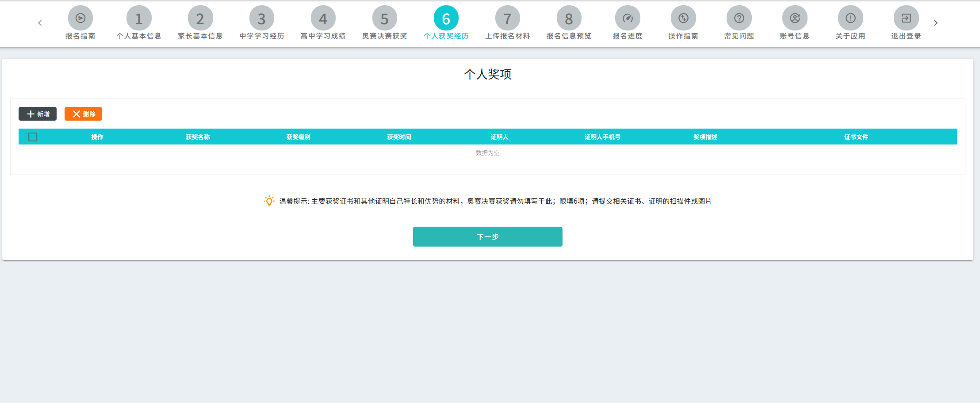
Task: Switch to step 3 中学学习经历
Action: tap(261, 18)
